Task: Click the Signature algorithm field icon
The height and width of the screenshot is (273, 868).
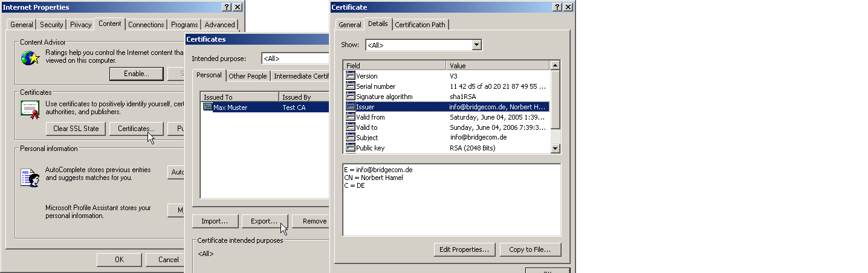Action: coord(351,97)
